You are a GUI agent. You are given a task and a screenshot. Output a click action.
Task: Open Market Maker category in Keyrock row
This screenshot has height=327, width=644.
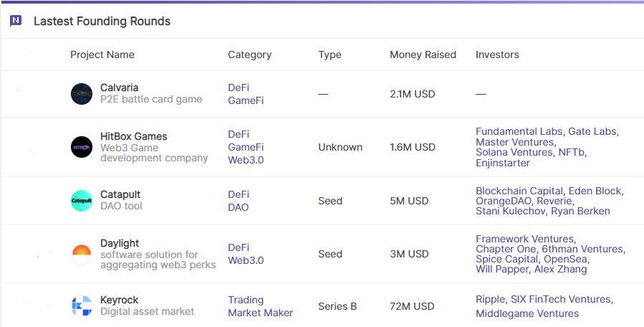point(260,313)
